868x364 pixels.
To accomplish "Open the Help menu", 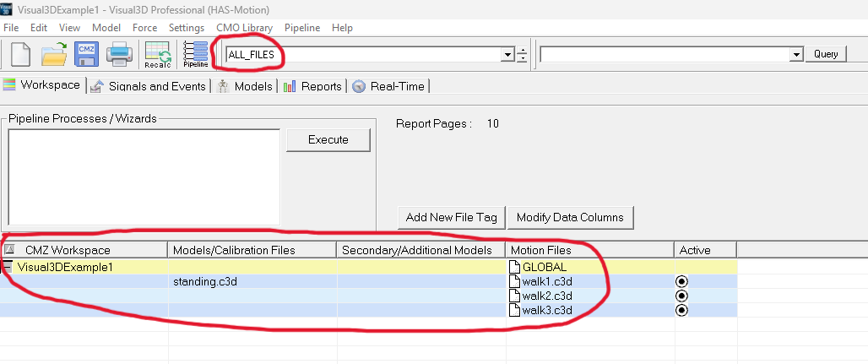I will click(342, 28).
